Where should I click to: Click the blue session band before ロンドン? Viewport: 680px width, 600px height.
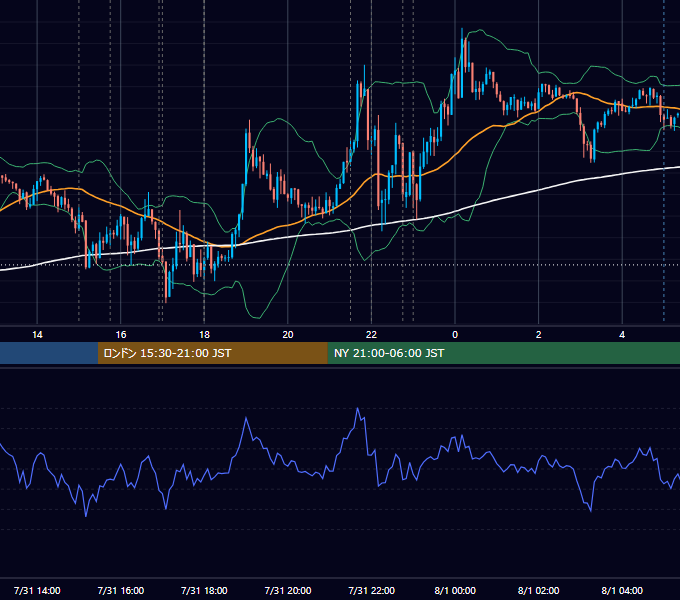pos(49,353)
